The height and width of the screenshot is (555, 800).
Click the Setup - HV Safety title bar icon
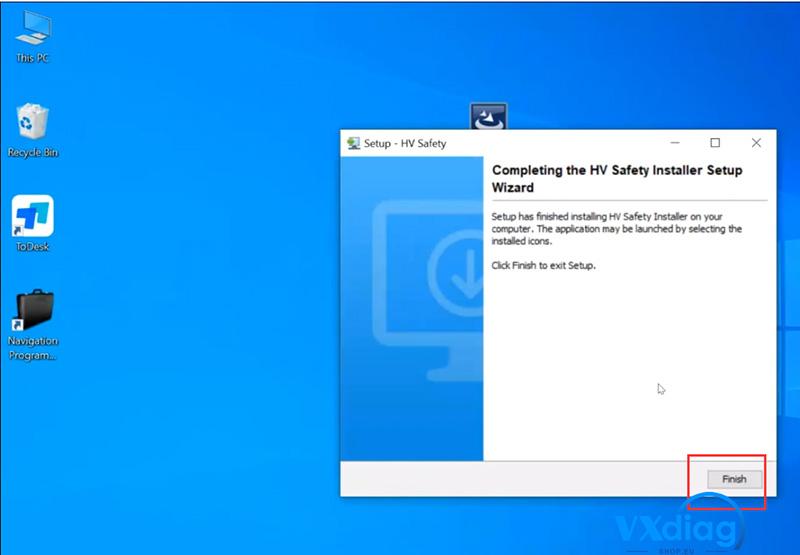tap(353, 143)
